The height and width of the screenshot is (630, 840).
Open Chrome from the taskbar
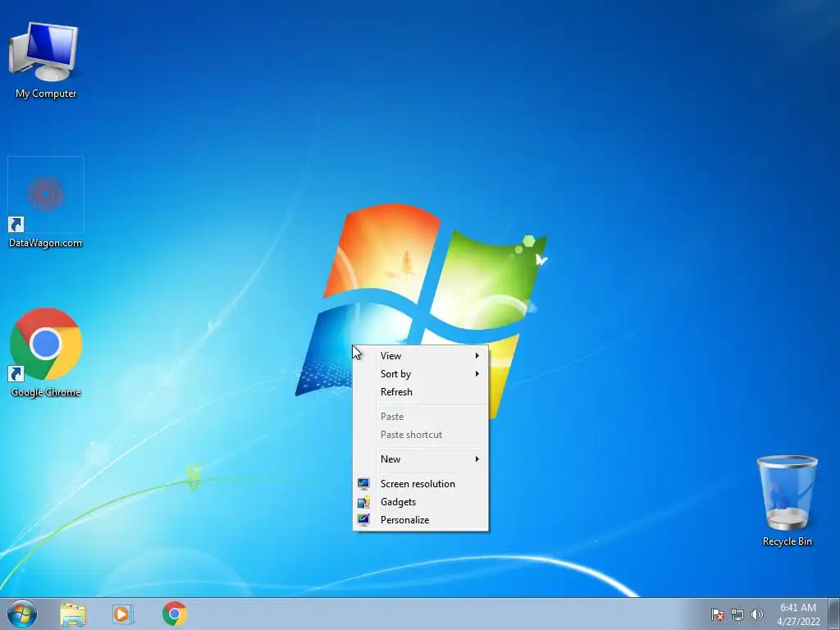pyautogui.click(x=174, y=614)
